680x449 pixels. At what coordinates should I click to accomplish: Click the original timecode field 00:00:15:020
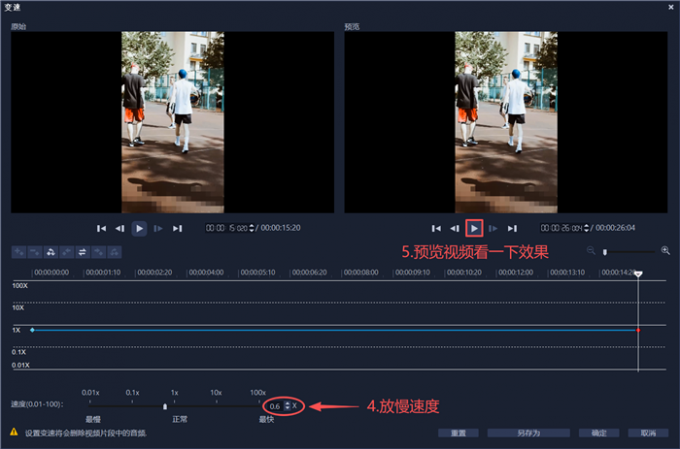[x=226, y=228]
